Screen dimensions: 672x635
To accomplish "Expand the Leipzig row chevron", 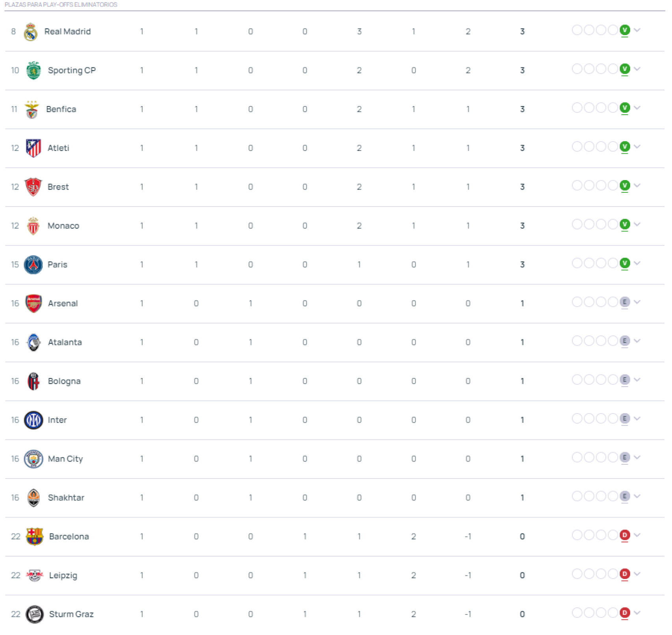I will click(637, 574).
